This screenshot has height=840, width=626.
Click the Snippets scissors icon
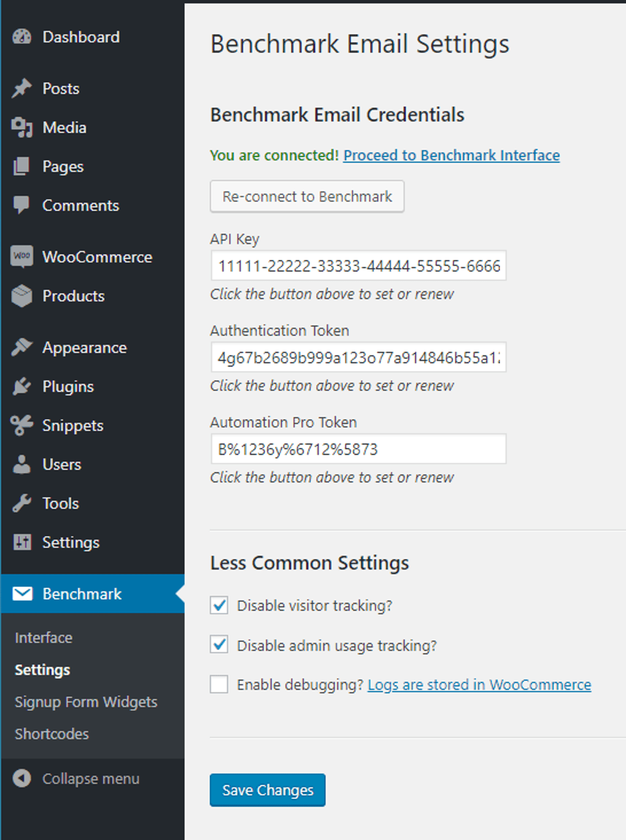tap(22, 425)
